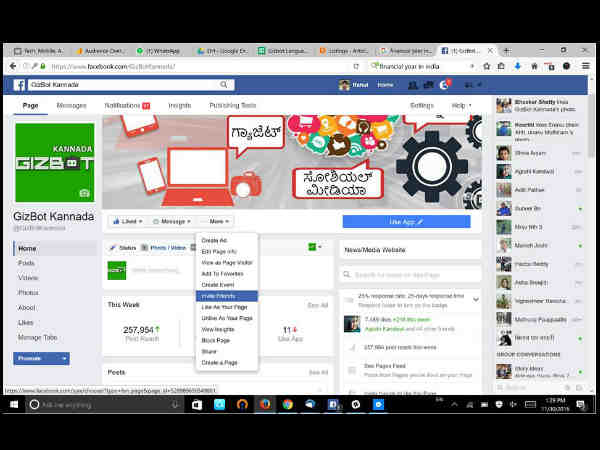Switch to Firefox in the taskbar

265,404
